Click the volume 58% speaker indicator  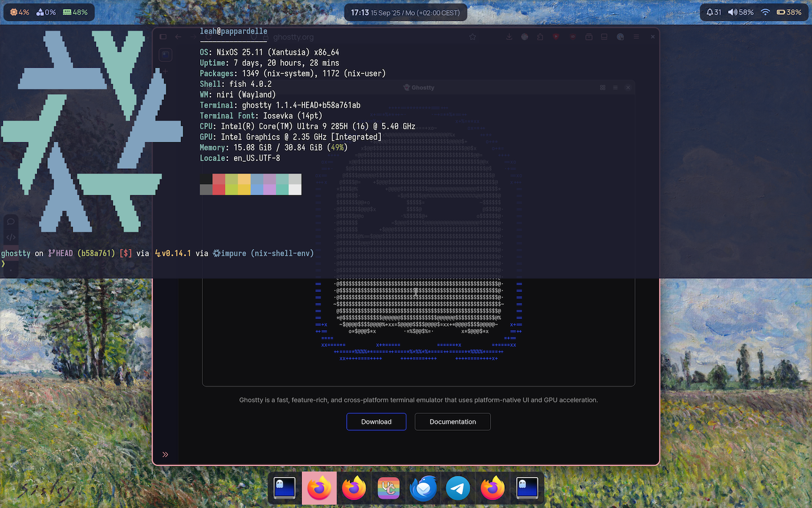pos(740,12)
